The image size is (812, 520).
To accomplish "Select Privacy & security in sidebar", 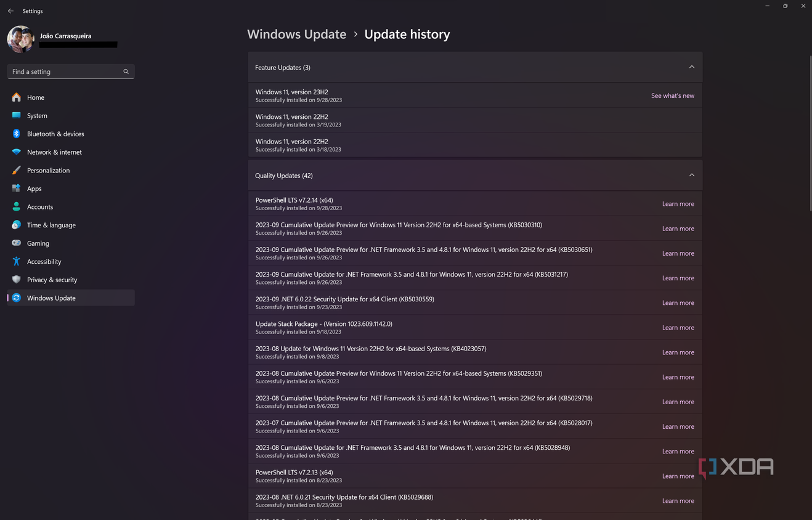I will (x=71, y=280).
